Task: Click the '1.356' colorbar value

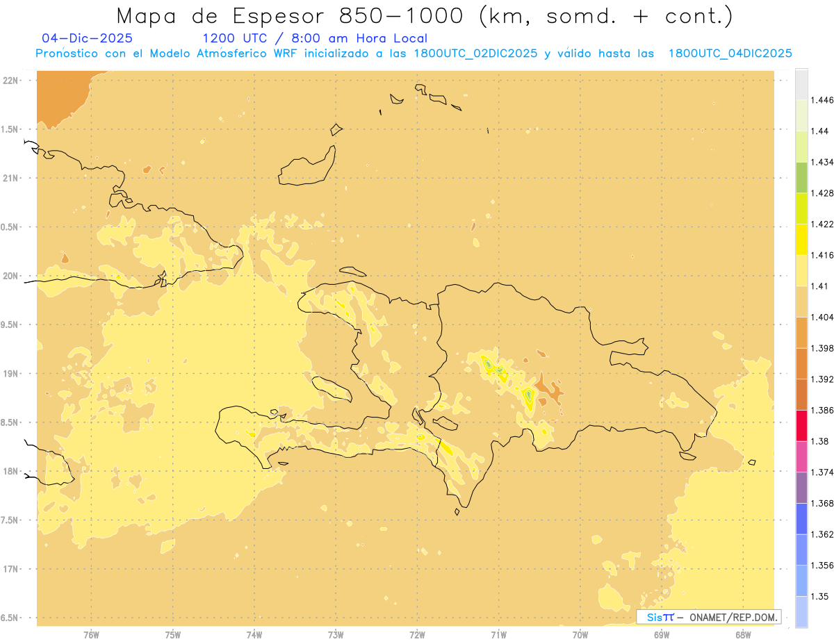Action: [x=821, y=565]
